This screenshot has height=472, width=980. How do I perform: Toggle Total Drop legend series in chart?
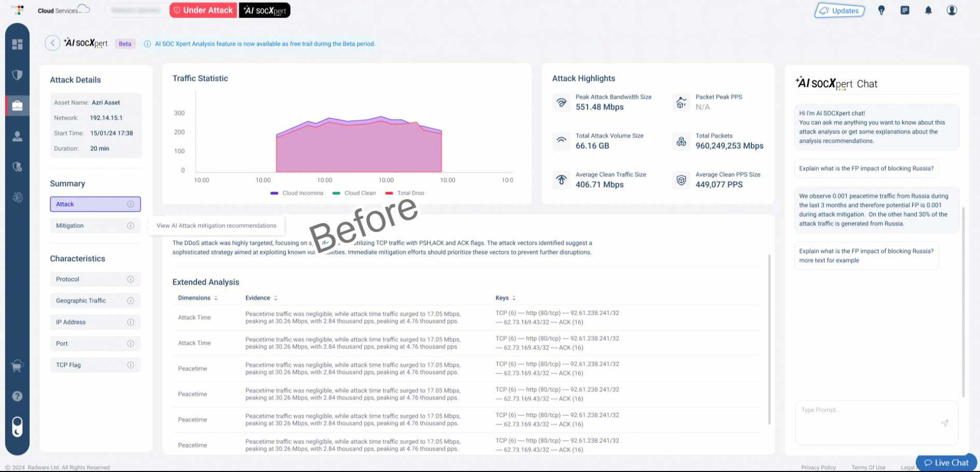tap(405, 193)
